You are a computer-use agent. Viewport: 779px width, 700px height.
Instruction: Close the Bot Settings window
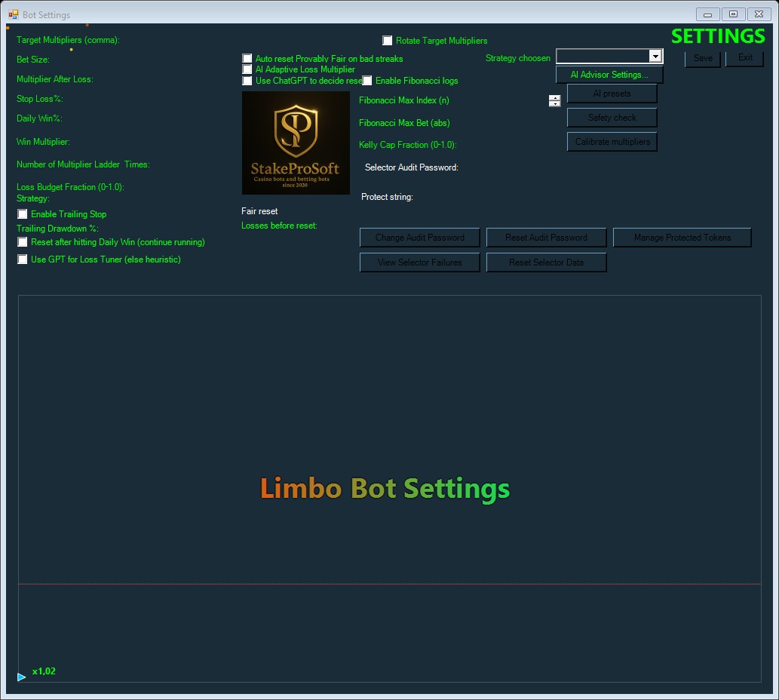[x=759, y=14]
